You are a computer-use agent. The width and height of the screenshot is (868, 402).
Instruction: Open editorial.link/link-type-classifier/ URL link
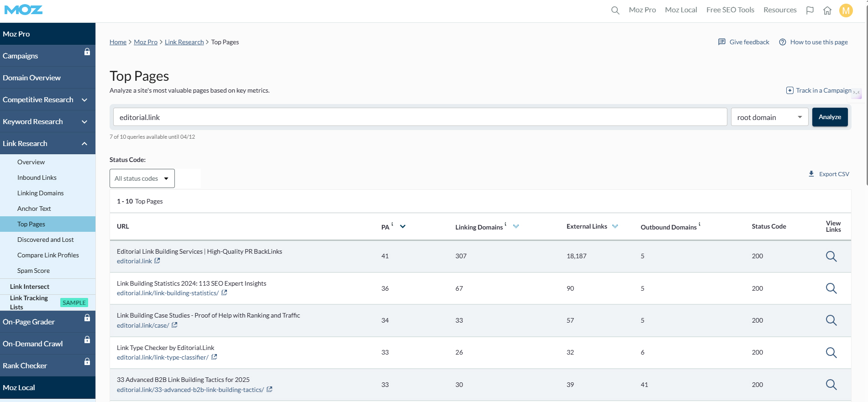[x=163, y=357]
